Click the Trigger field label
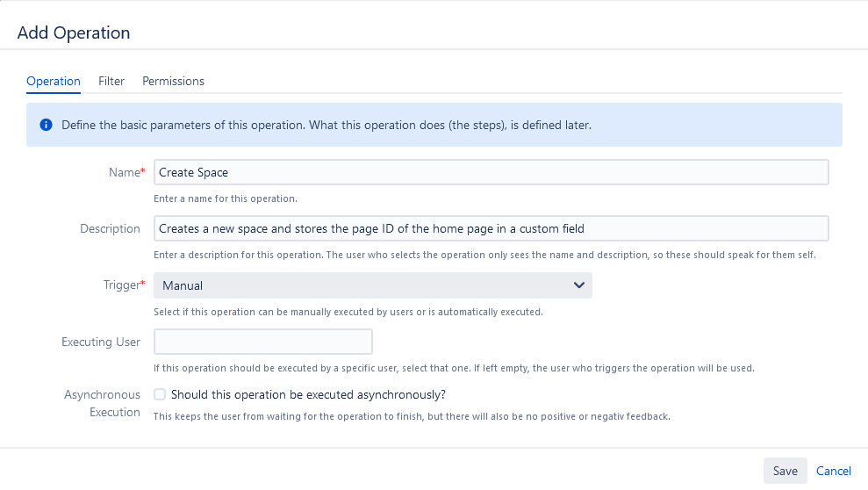868x490 pixels. [123, 285]
